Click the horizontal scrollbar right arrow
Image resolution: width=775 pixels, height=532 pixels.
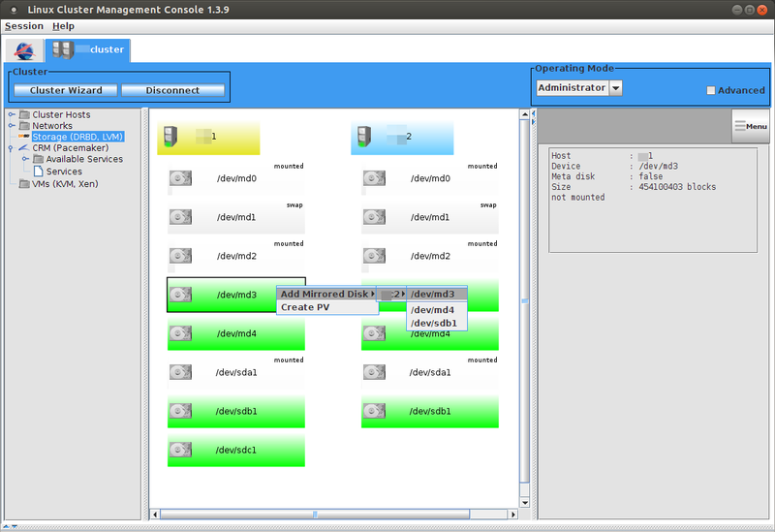point(513,515)
